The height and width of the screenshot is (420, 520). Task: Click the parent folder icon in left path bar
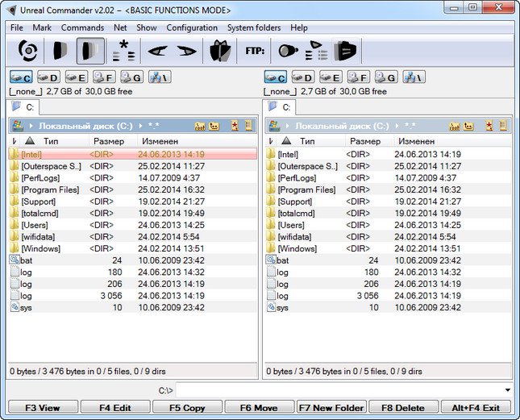[214, 126]
